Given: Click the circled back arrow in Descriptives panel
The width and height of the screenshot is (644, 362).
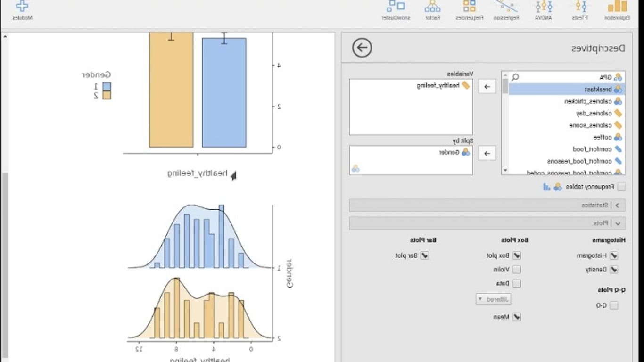Looking at the screenshot, I should tap(362, 48).
